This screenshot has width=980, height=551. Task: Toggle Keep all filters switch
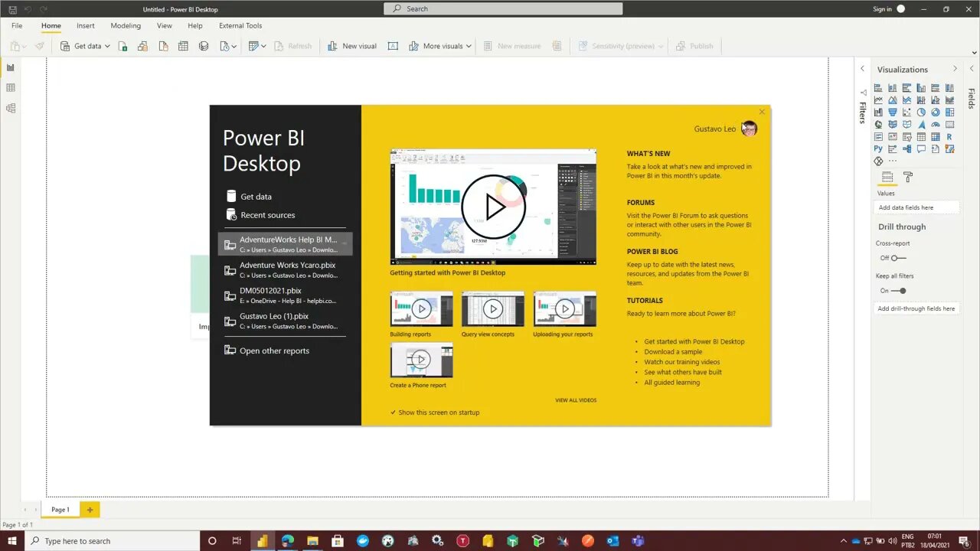[x=899, y=291]
